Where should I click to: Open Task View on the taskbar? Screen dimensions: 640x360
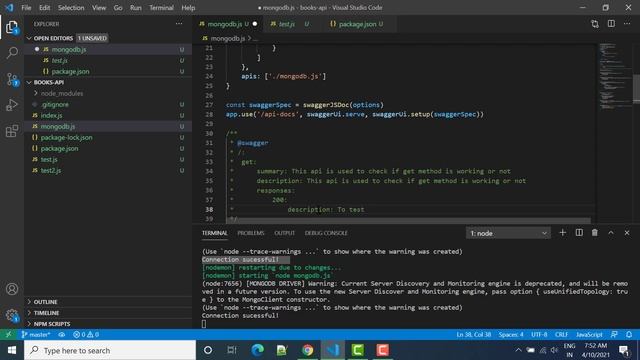click(x=232, y=350)
